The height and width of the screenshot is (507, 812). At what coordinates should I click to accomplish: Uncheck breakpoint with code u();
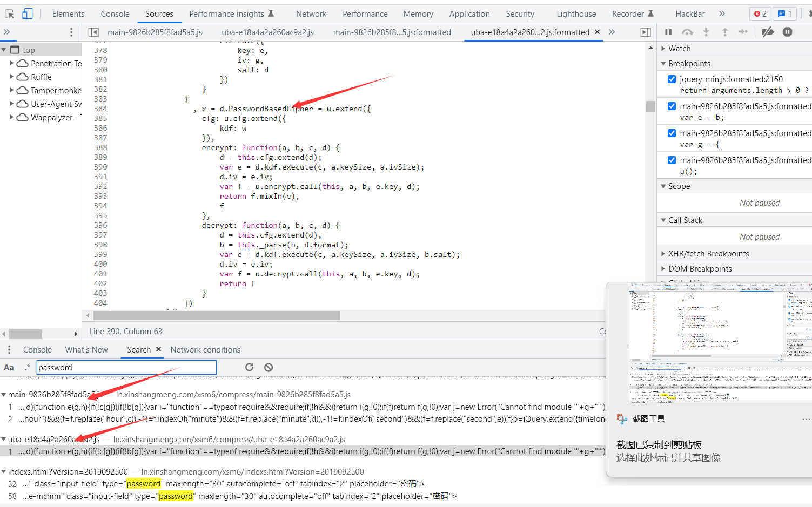672,160
